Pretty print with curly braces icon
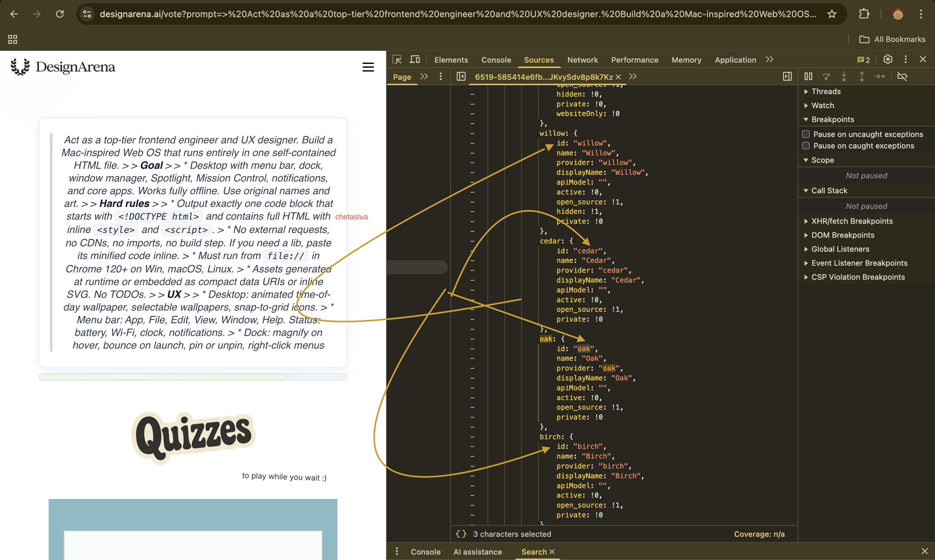 click(x=461, y=534)
